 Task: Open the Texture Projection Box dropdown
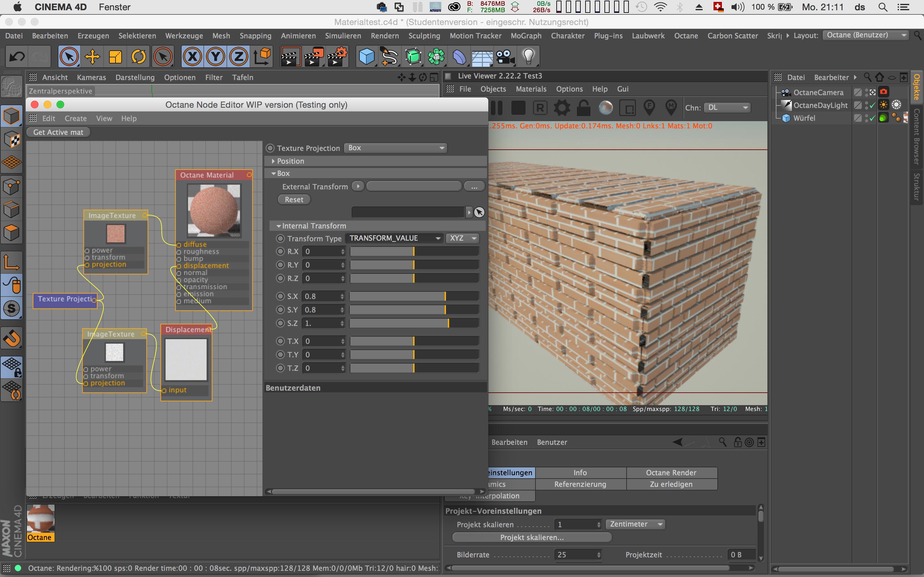coord(396,148)
